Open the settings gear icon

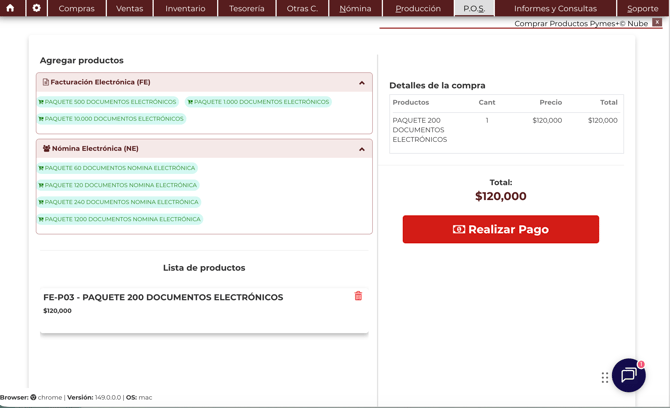[37, 8]
